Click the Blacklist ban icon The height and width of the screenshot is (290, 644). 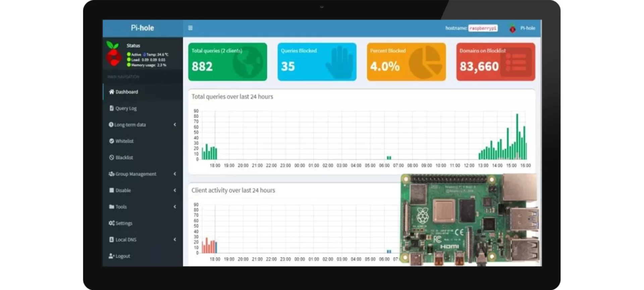tap(111, 157)
